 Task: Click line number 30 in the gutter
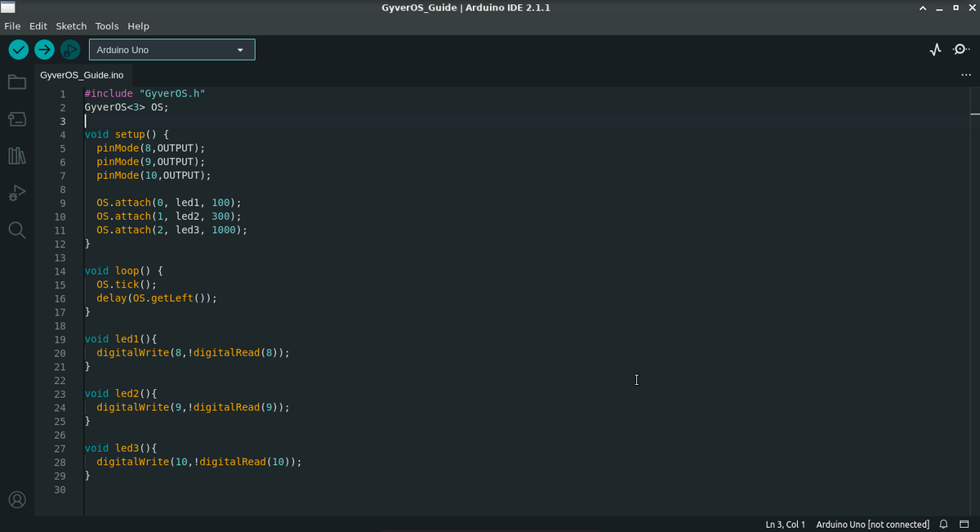click(x=60, y=490)
